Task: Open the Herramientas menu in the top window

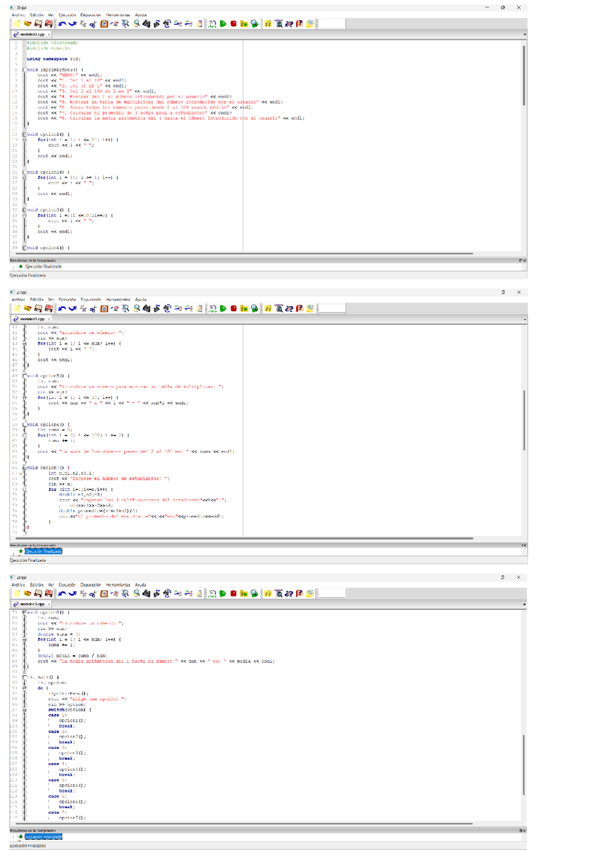Action: pyautogui.click(x=118, y=15)
